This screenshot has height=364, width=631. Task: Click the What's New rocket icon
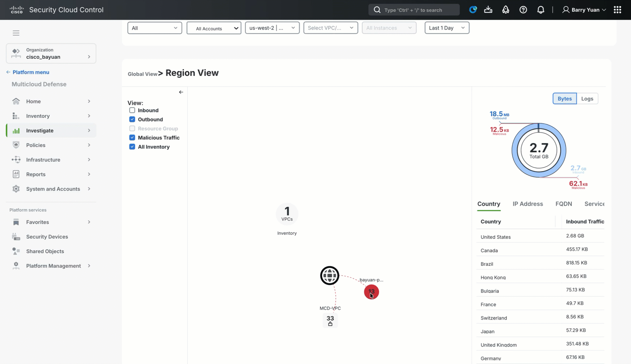pos(506,10)
